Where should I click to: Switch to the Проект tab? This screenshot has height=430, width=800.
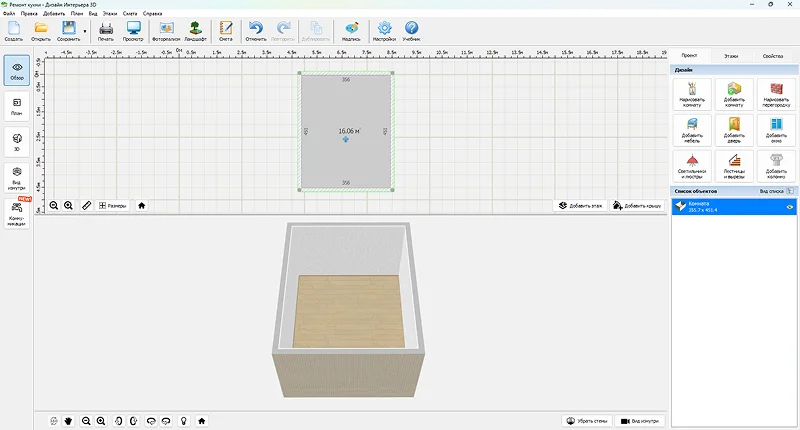pos(689,56)
